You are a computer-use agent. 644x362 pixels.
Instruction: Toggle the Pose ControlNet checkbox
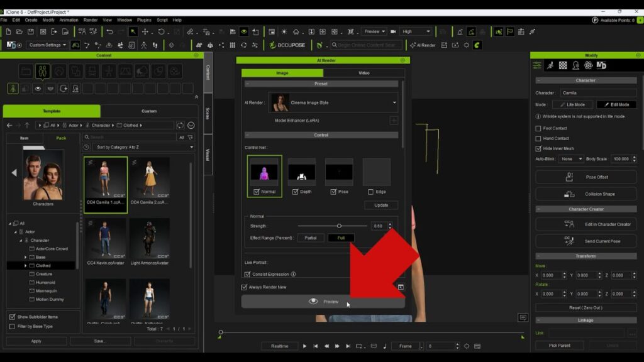[x=333, y=192]
